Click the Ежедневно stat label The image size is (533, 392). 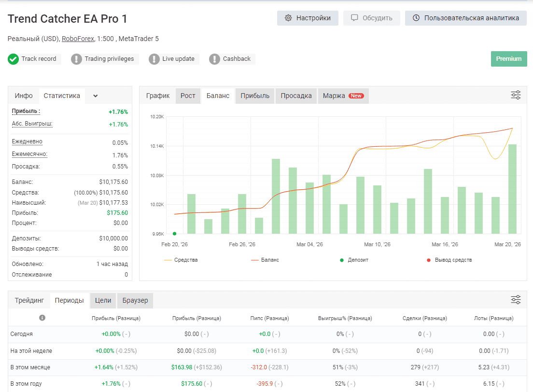pyautogui.click(x=27, y=141)
